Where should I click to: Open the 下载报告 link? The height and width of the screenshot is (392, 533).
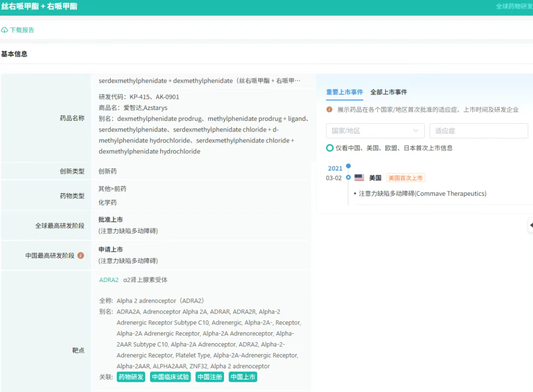tap(22, 30)
